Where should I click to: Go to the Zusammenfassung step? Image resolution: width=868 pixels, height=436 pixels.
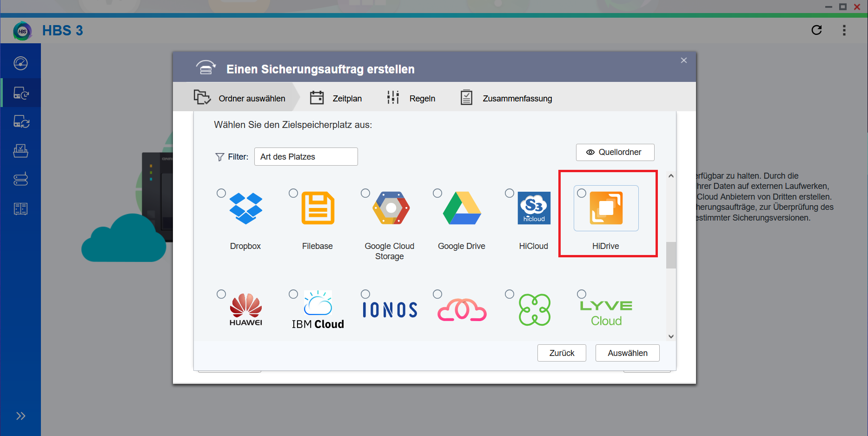pos(506,98)
